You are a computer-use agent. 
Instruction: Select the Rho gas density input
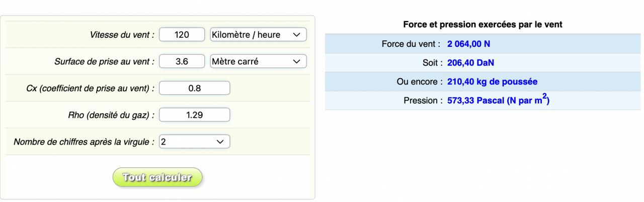[x=194, y=115]
